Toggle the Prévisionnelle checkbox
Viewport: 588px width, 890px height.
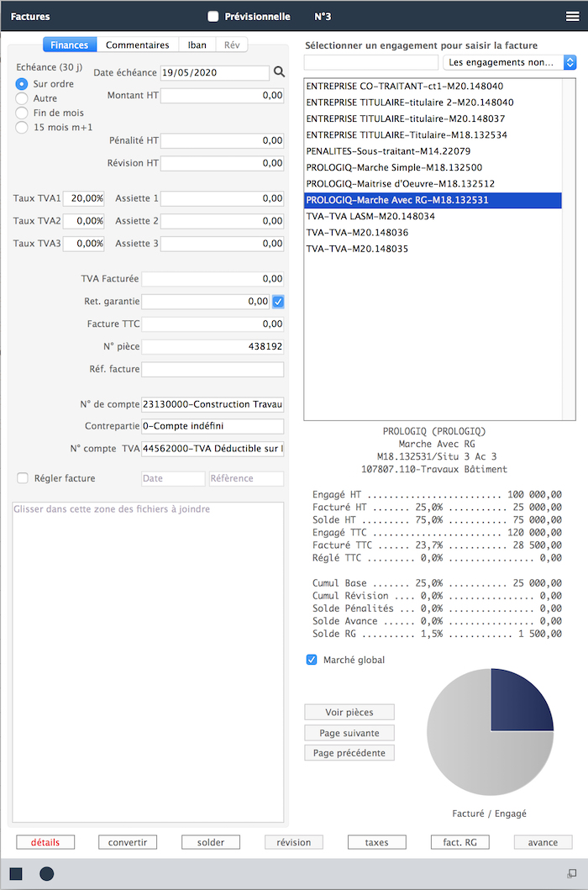point(213,17)
